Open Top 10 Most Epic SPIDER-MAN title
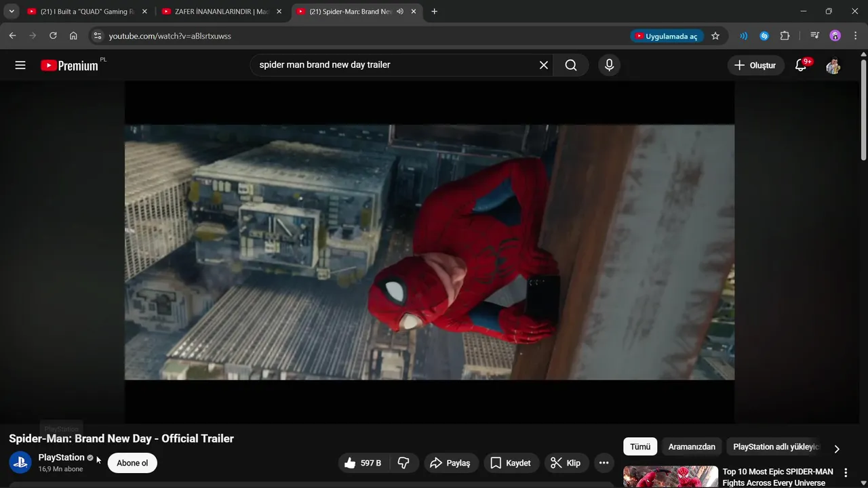Screen dimensions: 868x488 pyautogui.click(x=778, y=477)
